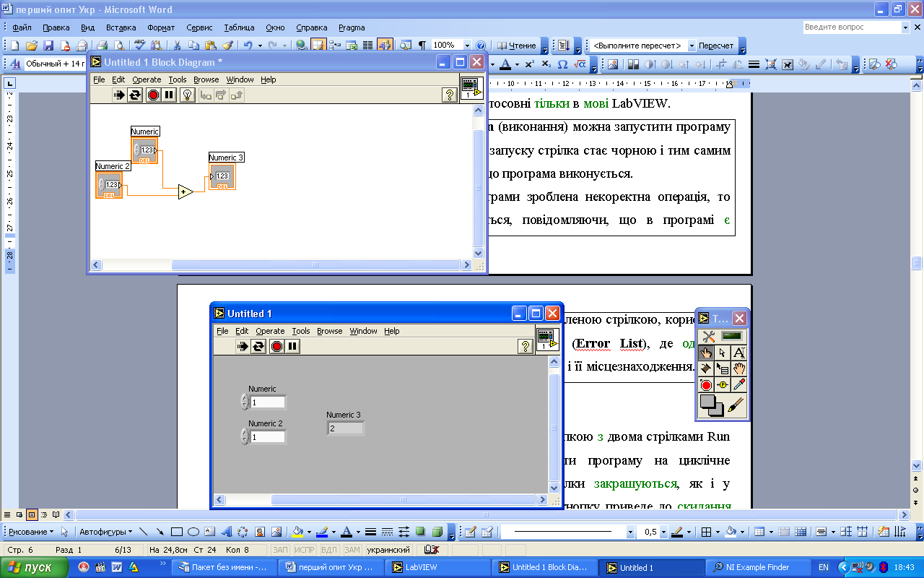Open Word Таблица menu
Viewport: 924px width, 578px height.
pyautogui.click(x=239, y=27)
